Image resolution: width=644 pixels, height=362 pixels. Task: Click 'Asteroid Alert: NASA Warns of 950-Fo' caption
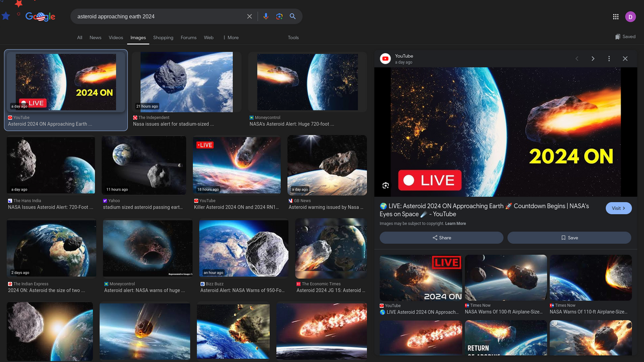[x=242, y=291]
